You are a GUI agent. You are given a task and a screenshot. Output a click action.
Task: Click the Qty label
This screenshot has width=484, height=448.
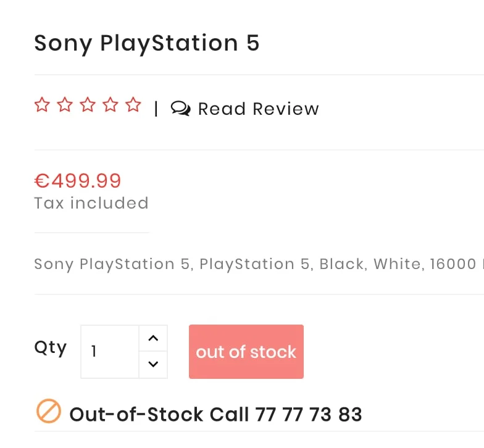[x=50, y=347]
